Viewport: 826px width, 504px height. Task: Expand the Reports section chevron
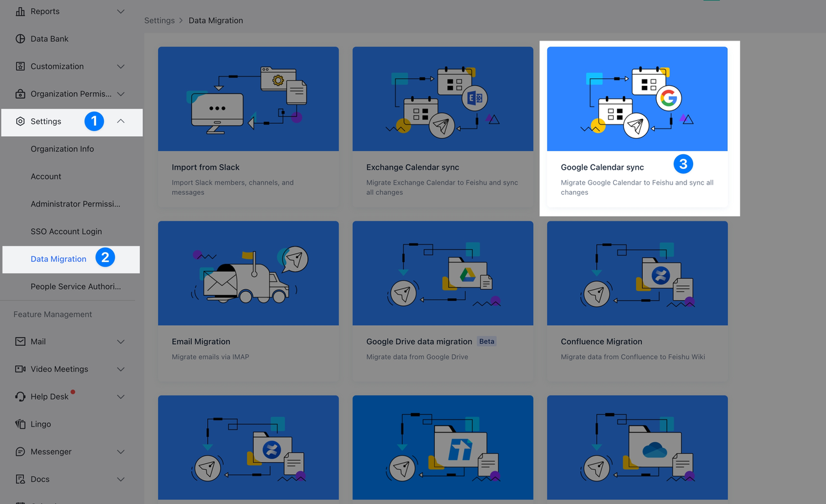(x=121, y=12)
